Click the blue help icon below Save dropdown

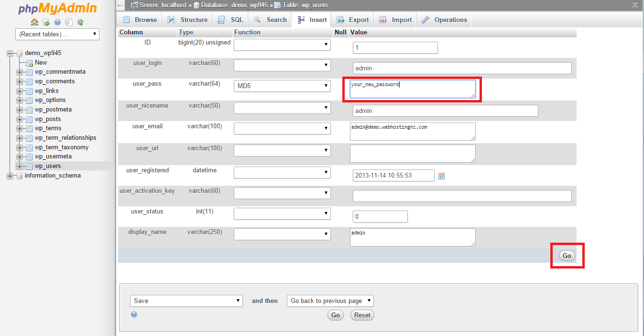134,314
